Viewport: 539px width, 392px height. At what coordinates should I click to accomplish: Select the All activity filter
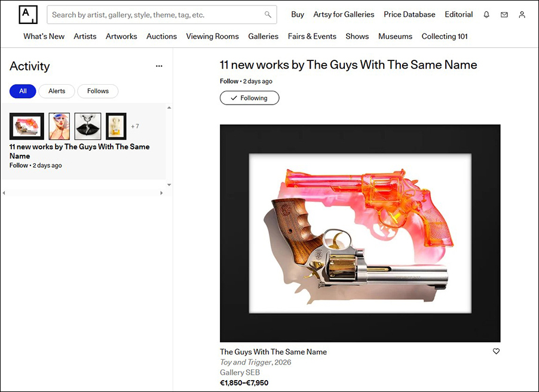coord(23,91)
